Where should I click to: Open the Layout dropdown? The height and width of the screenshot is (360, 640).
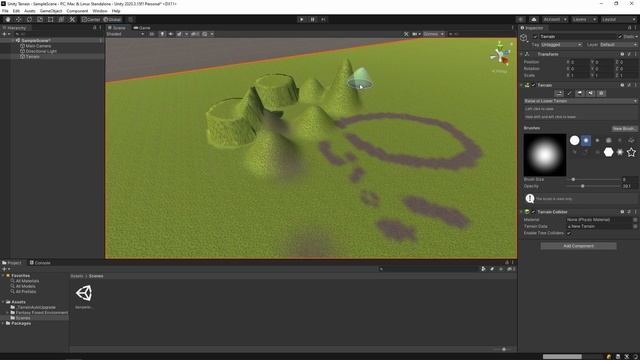618,19
